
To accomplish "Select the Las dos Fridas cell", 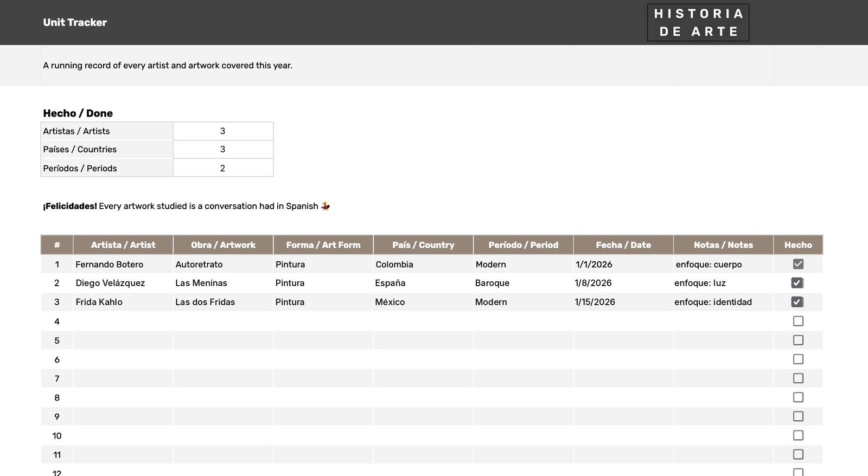I will pos(223,302).
